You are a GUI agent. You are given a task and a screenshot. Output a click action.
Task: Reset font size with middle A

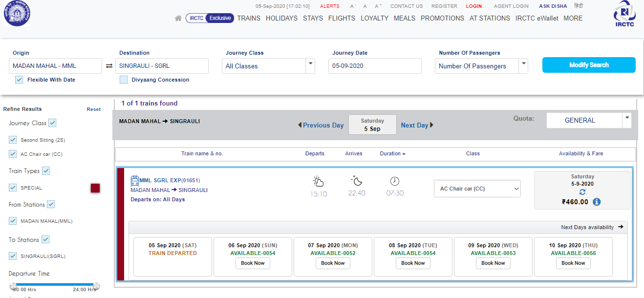(365, 6)
